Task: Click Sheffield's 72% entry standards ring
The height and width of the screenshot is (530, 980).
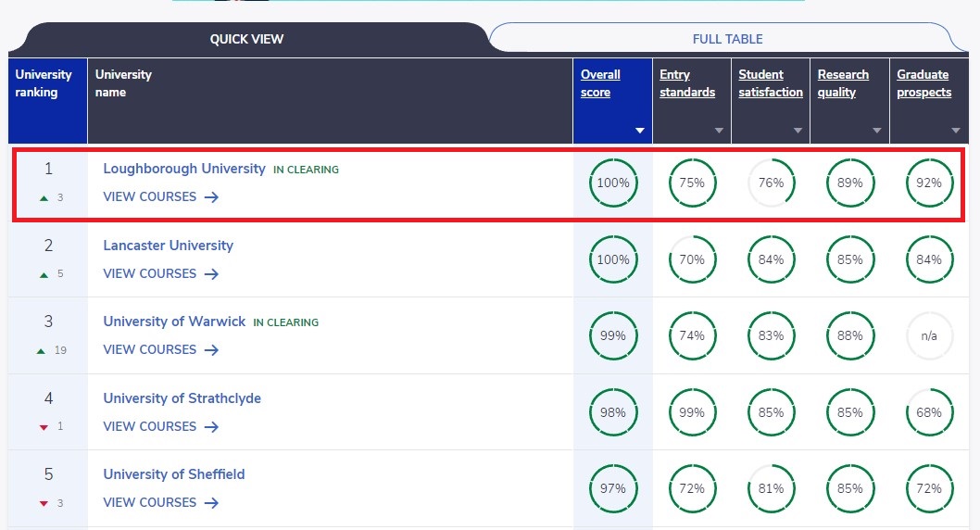Action: point(692,488)
